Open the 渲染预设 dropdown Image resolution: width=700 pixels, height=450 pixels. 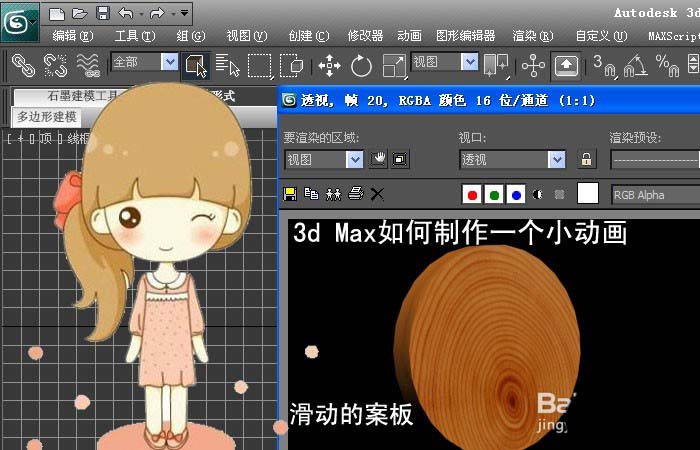point(655,159)
